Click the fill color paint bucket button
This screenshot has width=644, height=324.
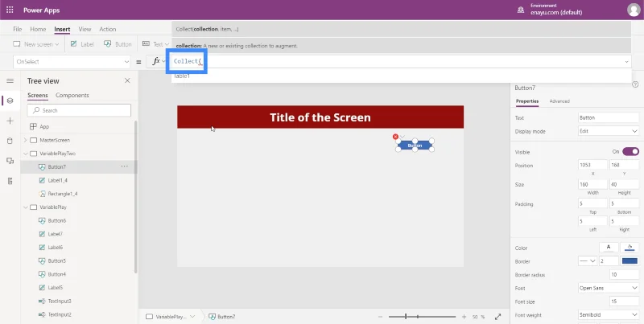(x=630, y=248)
